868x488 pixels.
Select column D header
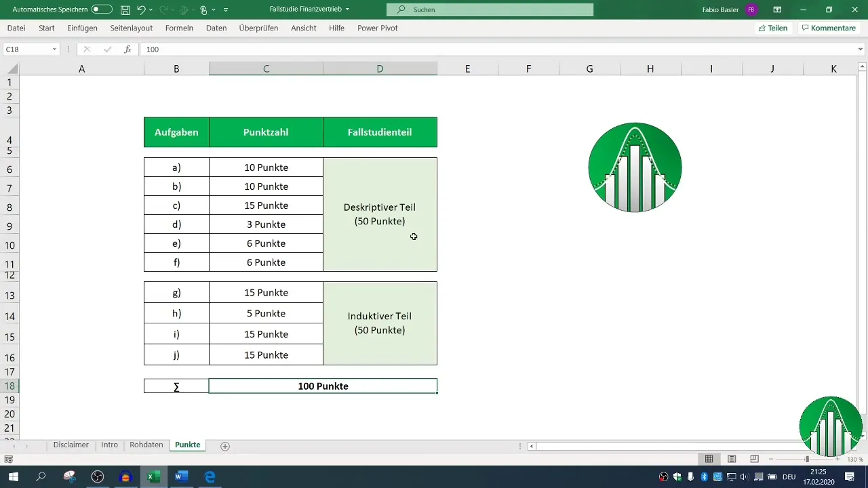380,68
